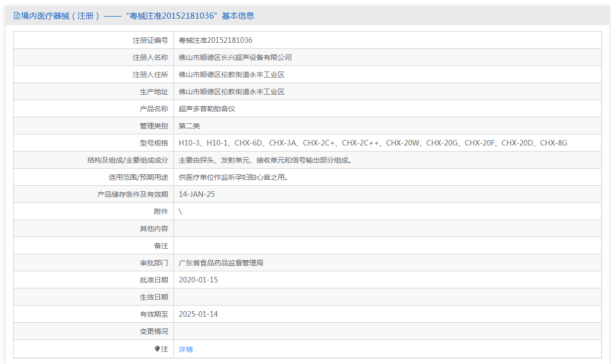Click the 注册证编号 label
Viewport: 611px width, 364px height.
tap(150, 40)
